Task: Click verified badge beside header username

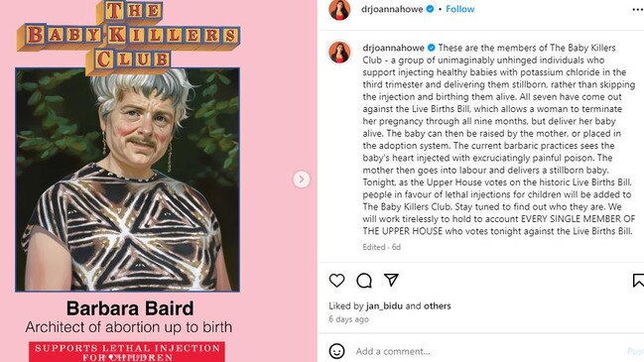Action: point(430,9)
